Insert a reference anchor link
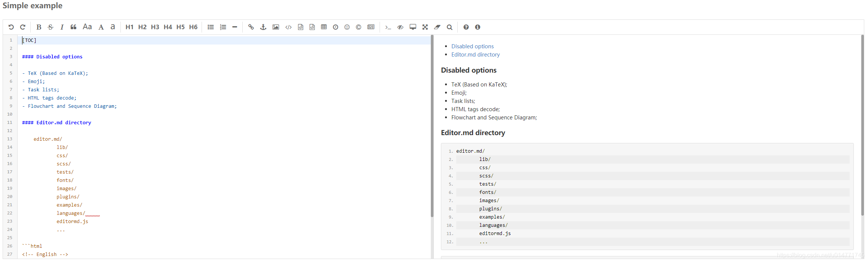The image size is (868, 262). coord(263,27)
